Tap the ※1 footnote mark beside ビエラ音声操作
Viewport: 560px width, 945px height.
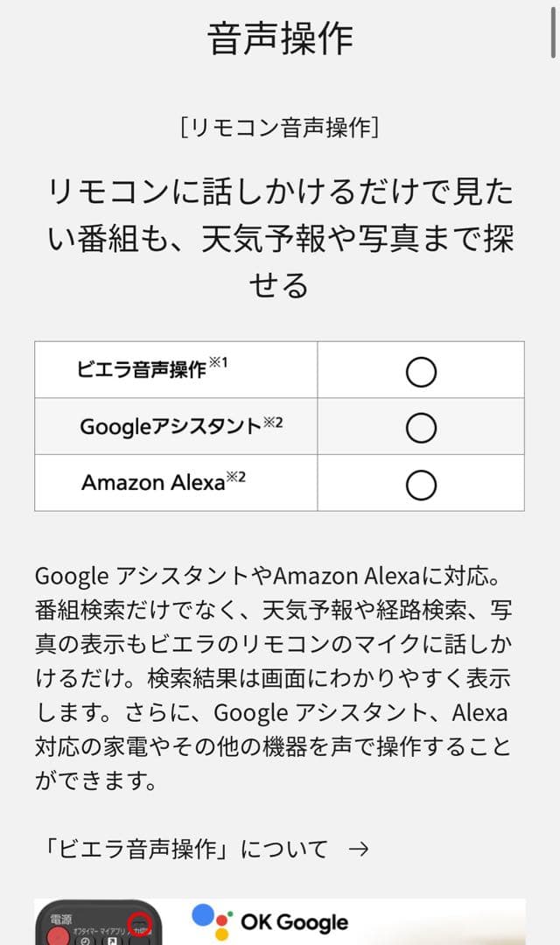coord(218,362)
